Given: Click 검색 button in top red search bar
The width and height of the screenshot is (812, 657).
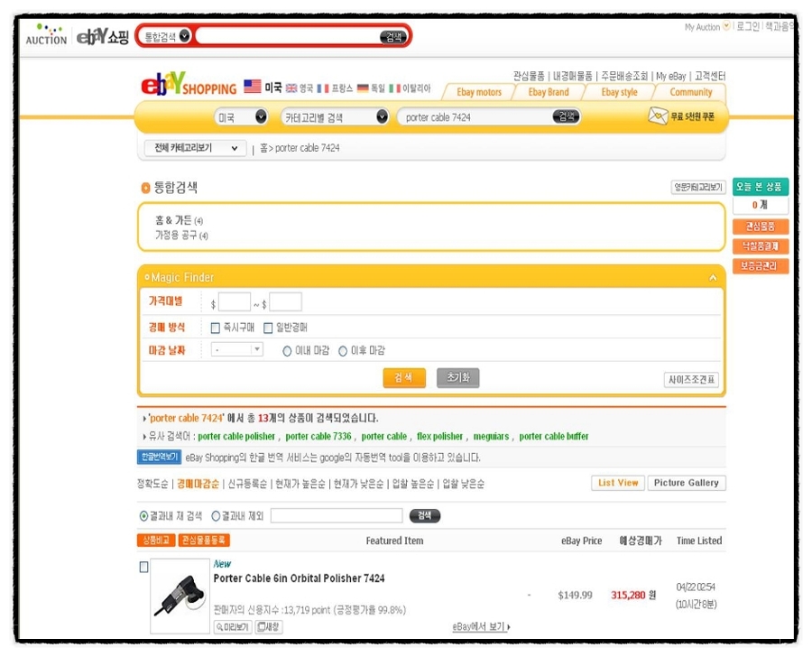Looking at the screenshot, I should pos(393,37).
